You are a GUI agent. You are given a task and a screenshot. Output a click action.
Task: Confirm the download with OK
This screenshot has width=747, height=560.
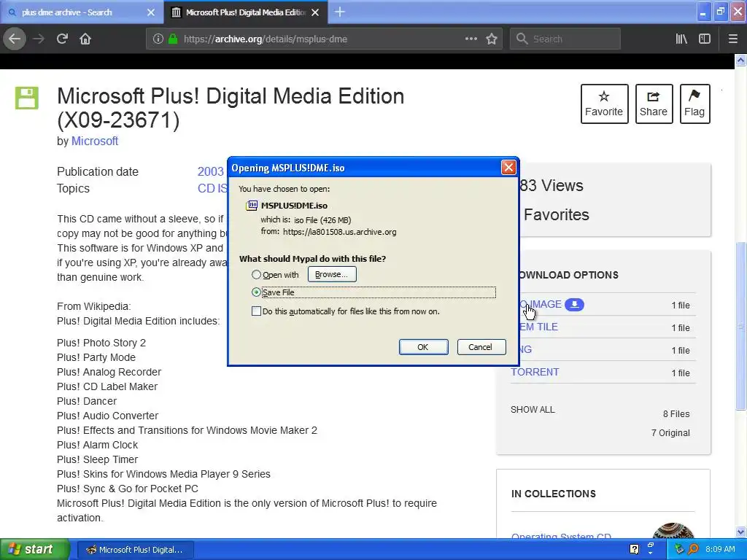pyautogui.click(x=423, y=347)
